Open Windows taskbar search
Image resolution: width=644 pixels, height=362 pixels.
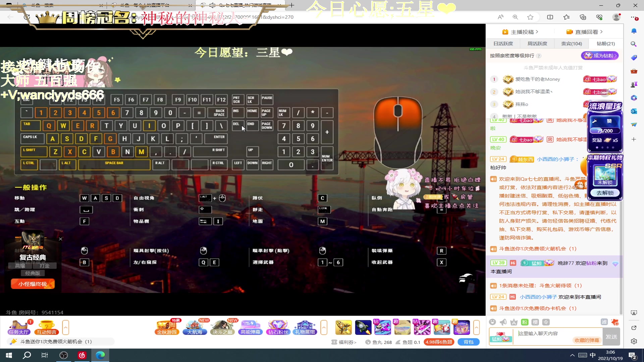(x=27, y=355)
